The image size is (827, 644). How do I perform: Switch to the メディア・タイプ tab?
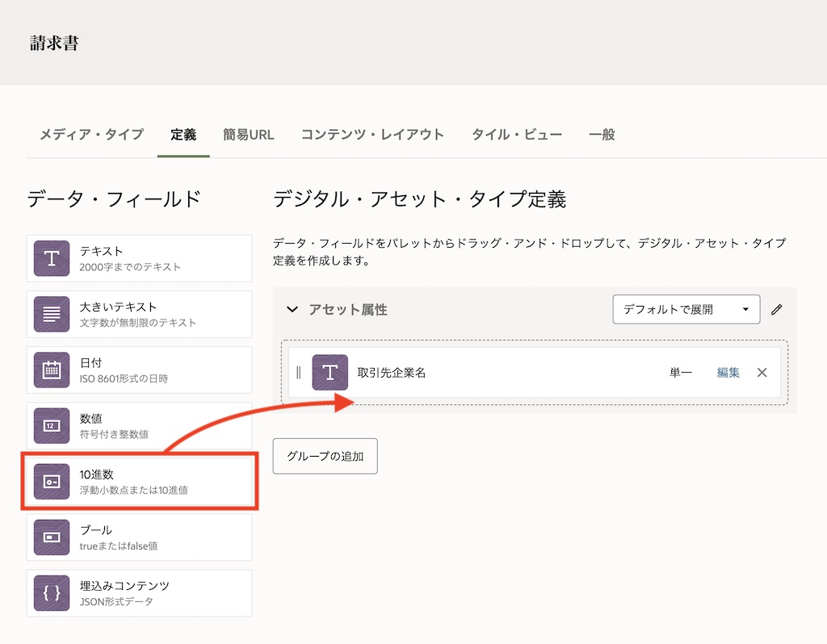point(91,135)
